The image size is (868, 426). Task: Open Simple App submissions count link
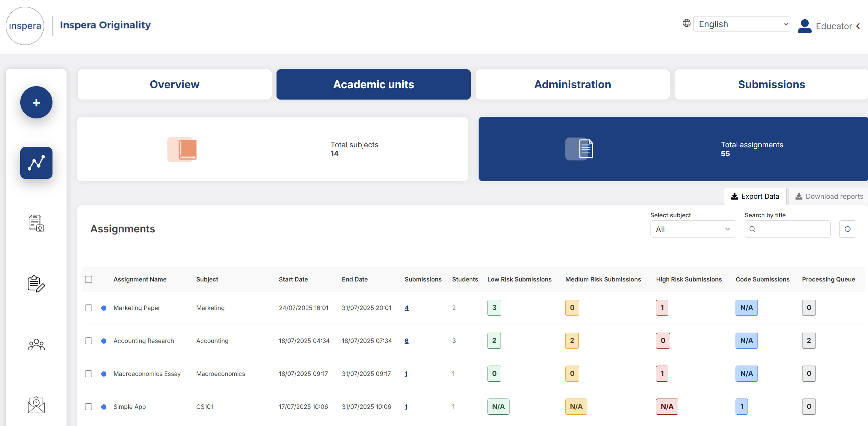[x=406, y=407]
